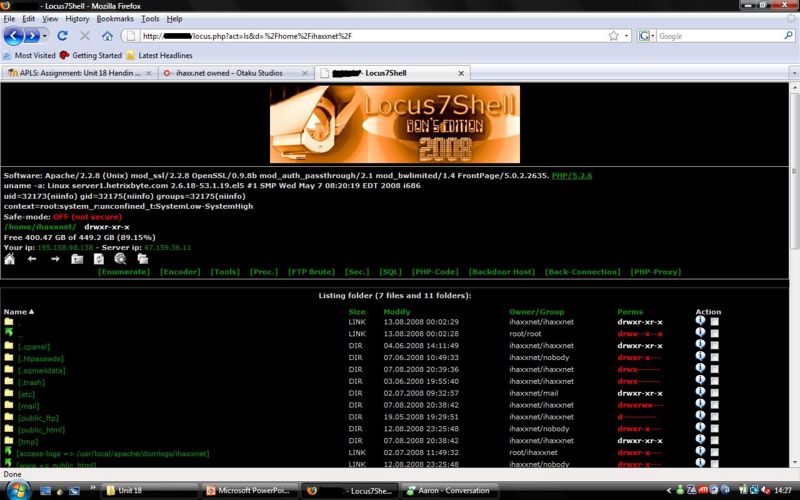Sort the listing by Name column header
Screen dimensions: 800x500
(x=17, y=312)
